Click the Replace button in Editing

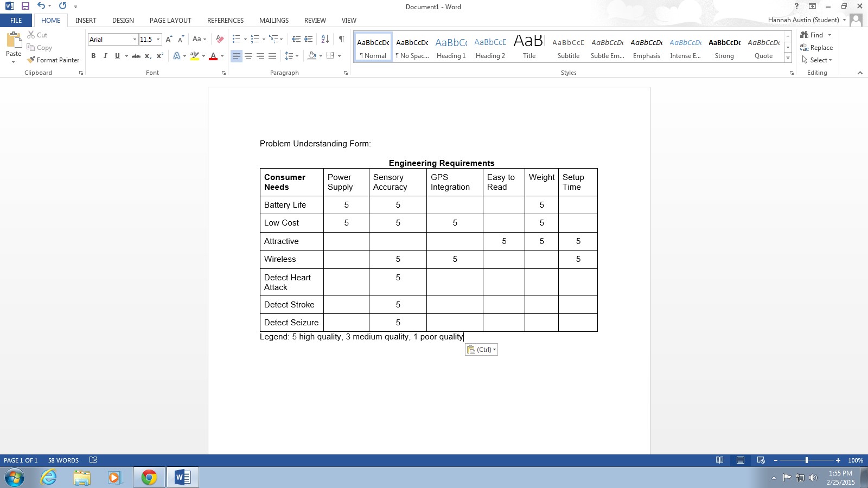coord(816,48)
